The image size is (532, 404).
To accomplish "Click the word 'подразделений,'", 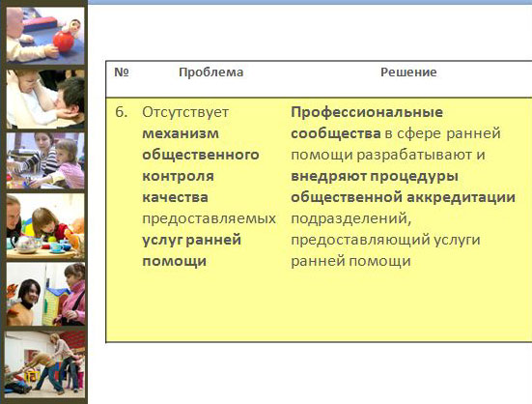I will click(x=350, y=218).
